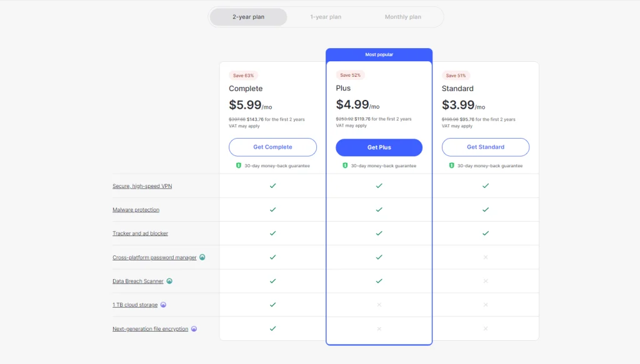This screenshot has height=364, width=640.
Task: Select the 2-year plan tab
Action: click(x=248, y=17)
